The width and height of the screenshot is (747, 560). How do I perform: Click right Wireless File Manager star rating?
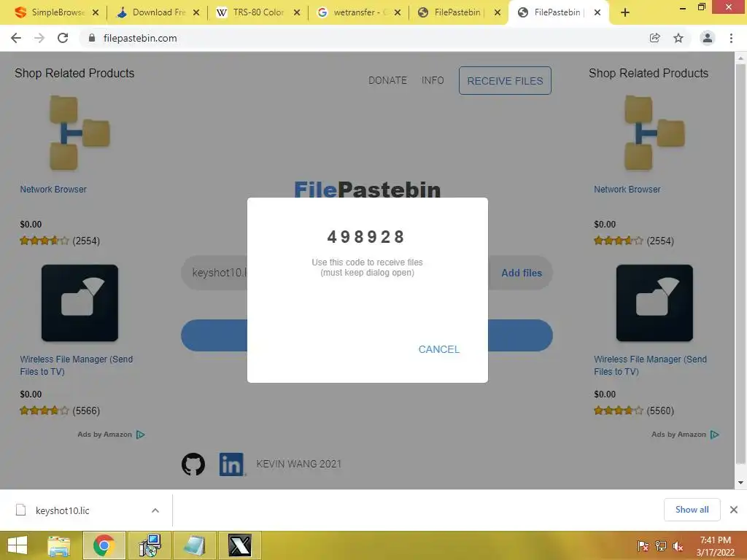[619, 411]
